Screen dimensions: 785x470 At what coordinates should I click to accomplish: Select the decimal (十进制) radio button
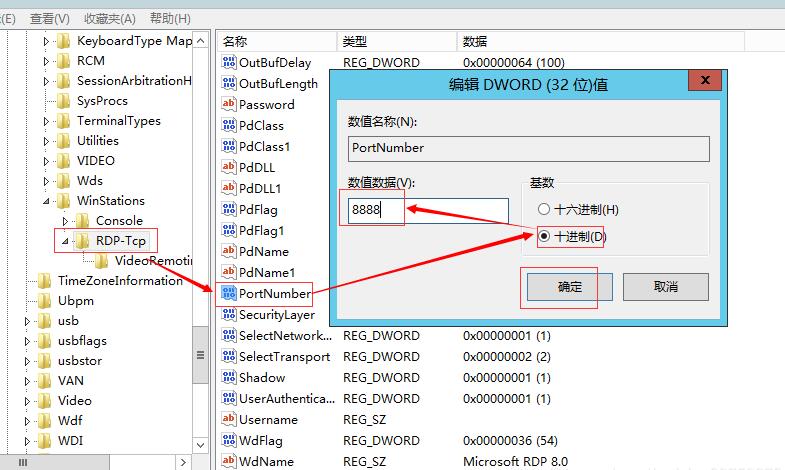click(544, 237)
